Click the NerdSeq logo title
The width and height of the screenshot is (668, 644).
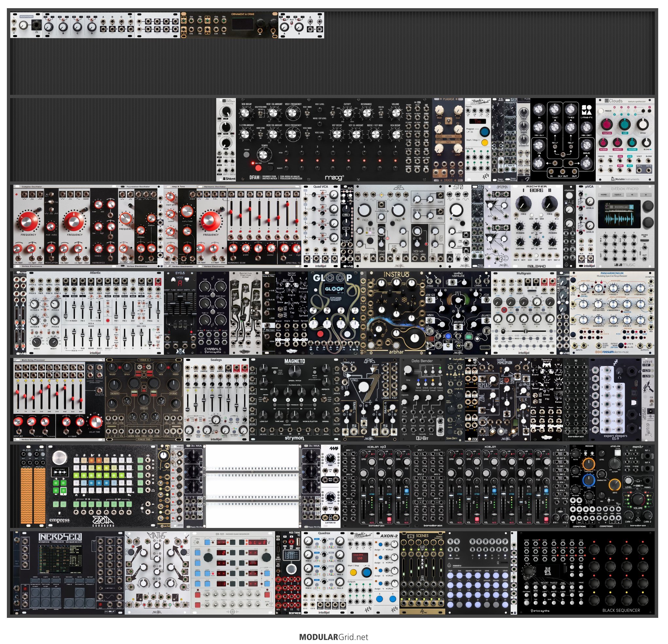pos(60,537)
